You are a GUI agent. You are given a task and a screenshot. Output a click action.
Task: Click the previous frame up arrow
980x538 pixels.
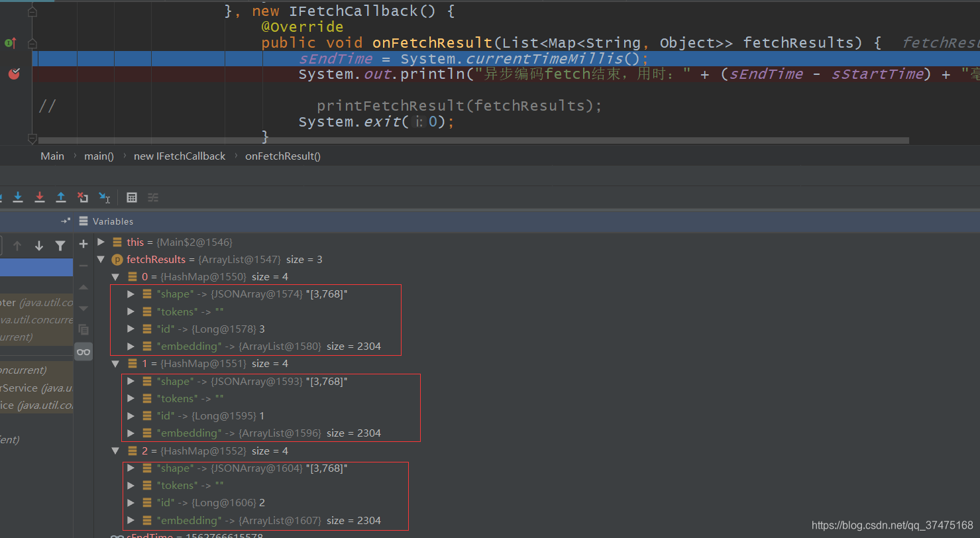(x=17, y=246)
